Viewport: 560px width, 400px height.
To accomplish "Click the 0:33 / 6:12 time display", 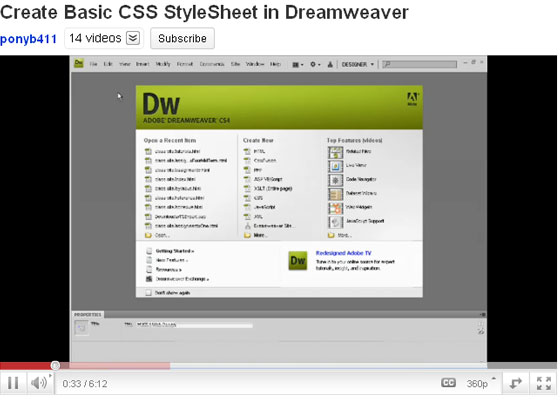I will 85,384.
